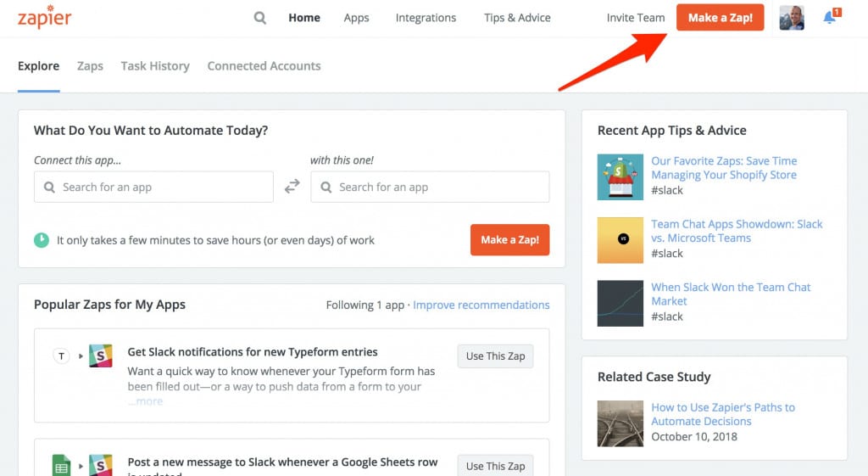Click Use This Zap for Typeform entries

pos(495,356)
